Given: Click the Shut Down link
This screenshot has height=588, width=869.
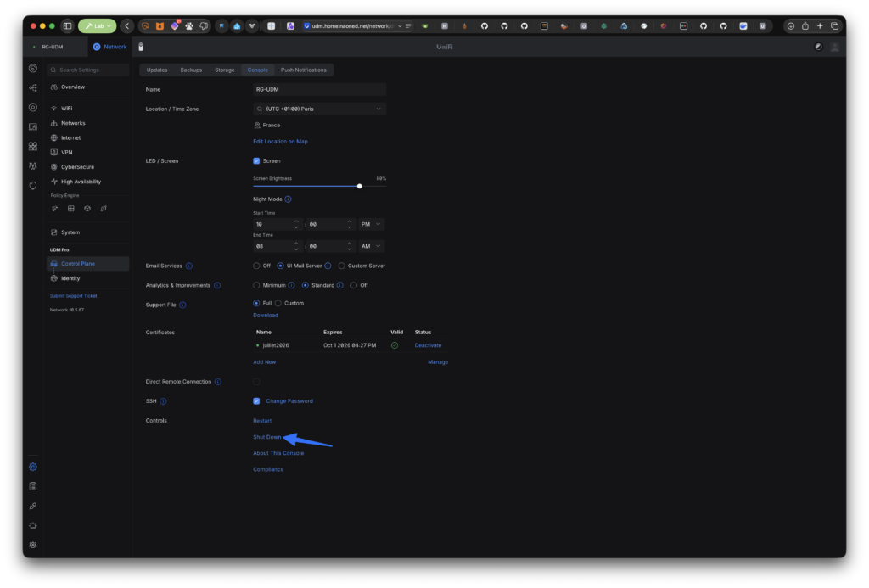Looking at the screenshot, I should (267, 437).
